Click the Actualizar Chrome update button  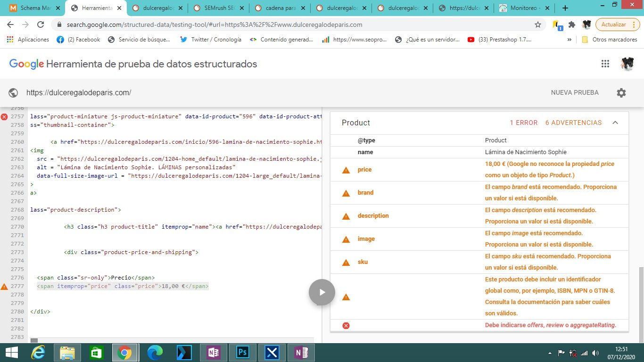(x=613, y=25)
